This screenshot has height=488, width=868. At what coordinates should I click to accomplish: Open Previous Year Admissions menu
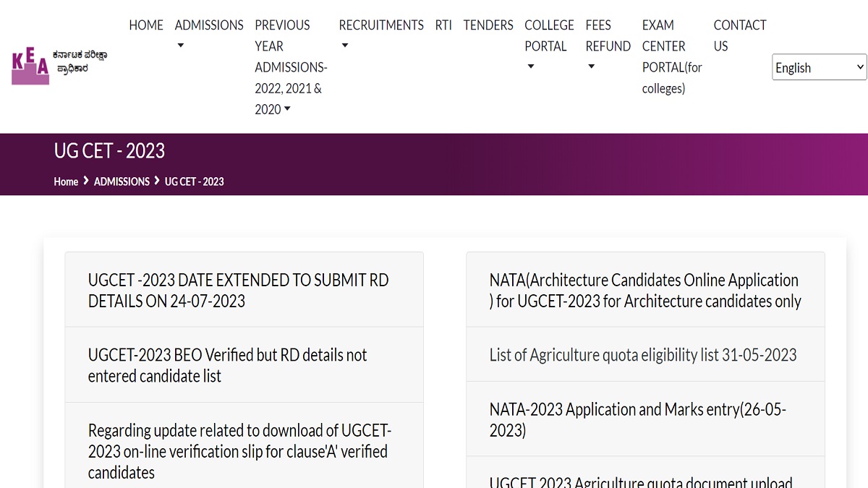[x=291, y=67]
